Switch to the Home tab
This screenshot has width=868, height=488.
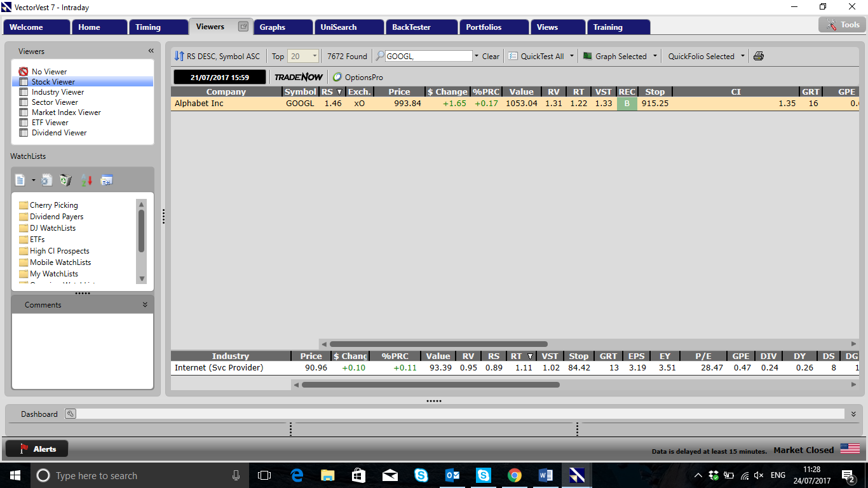98,27
